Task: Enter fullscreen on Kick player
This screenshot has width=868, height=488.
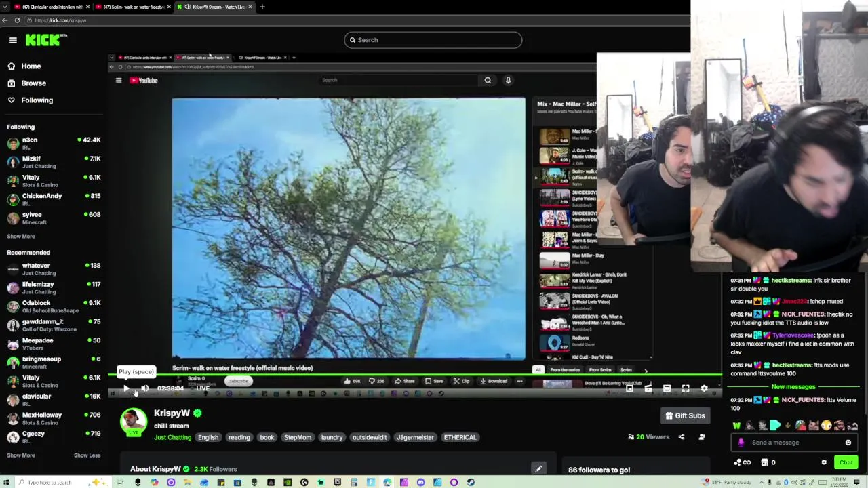Action: pyautogui.click(x=686, y=388)
